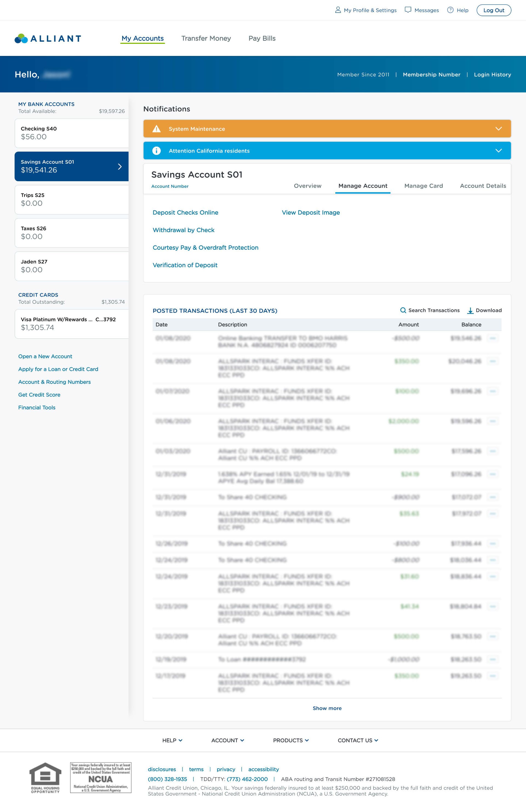
Task: Click Show more transactions
Action: [327, 708]
